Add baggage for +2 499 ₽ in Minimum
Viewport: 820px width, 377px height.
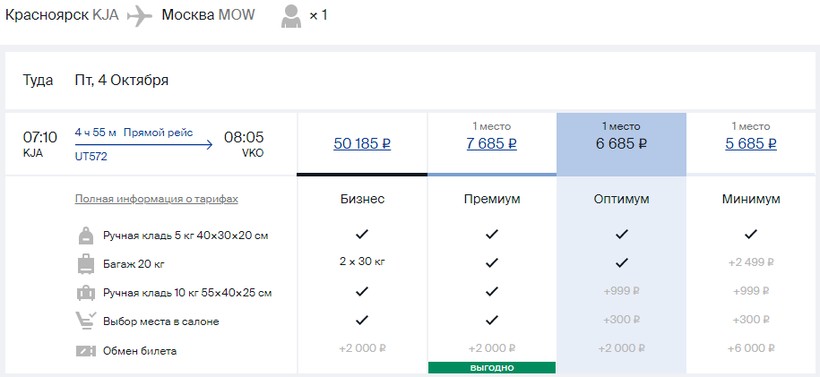pyautogui.click(x=751, y=262)
